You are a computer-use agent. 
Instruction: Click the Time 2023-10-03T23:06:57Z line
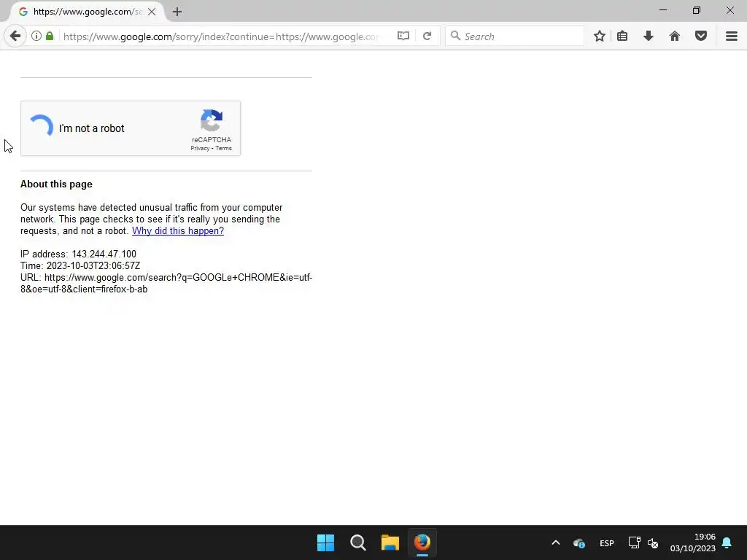pyautogui.click(x=80, y=265)
